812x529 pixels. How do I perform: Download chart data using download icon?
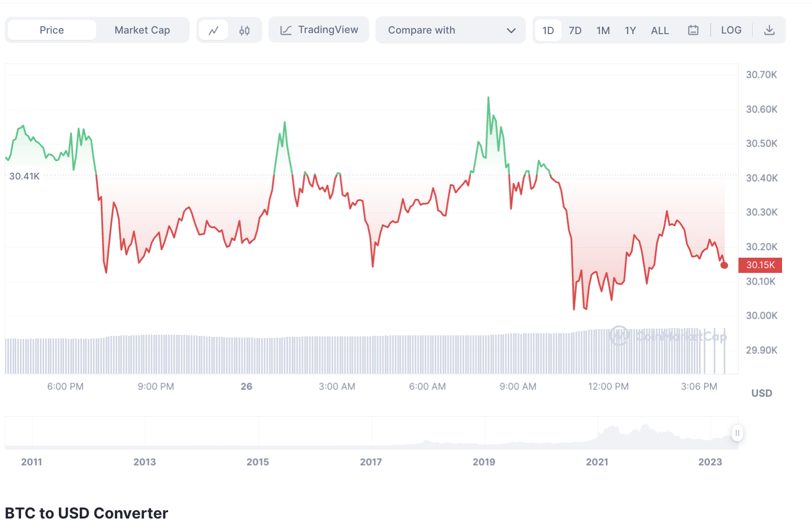click(x=769, y=30)
